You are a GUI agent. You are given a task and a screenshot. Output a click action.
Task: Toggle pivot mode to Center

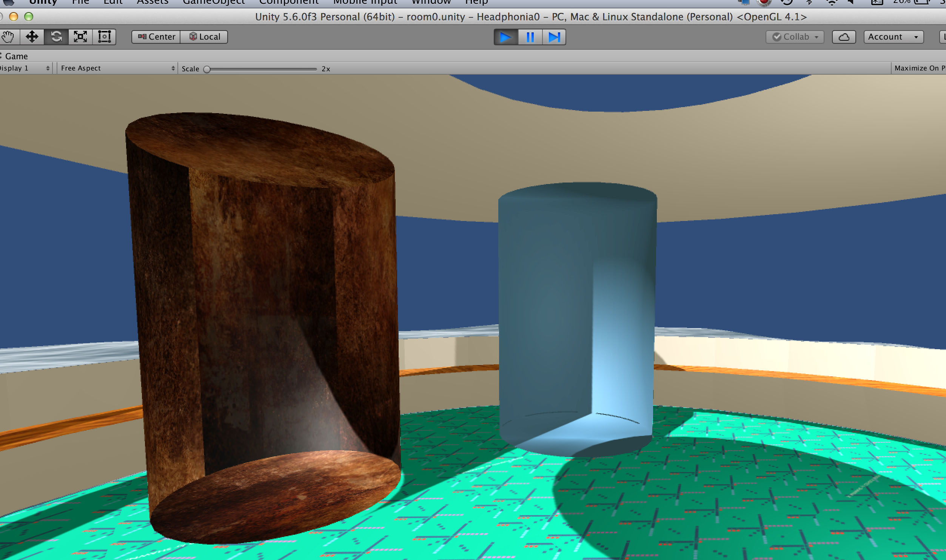click(155, 37)
